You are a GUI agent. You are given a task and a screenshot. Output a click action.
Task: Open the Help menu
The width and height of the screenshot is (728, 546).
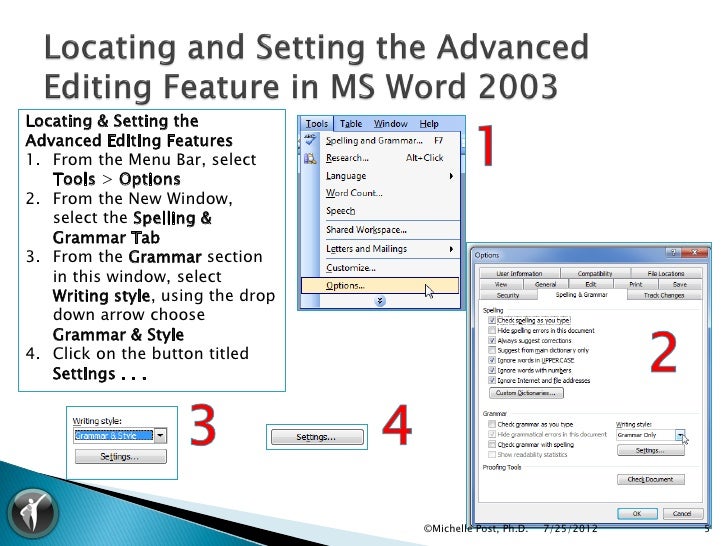(429, 124)
